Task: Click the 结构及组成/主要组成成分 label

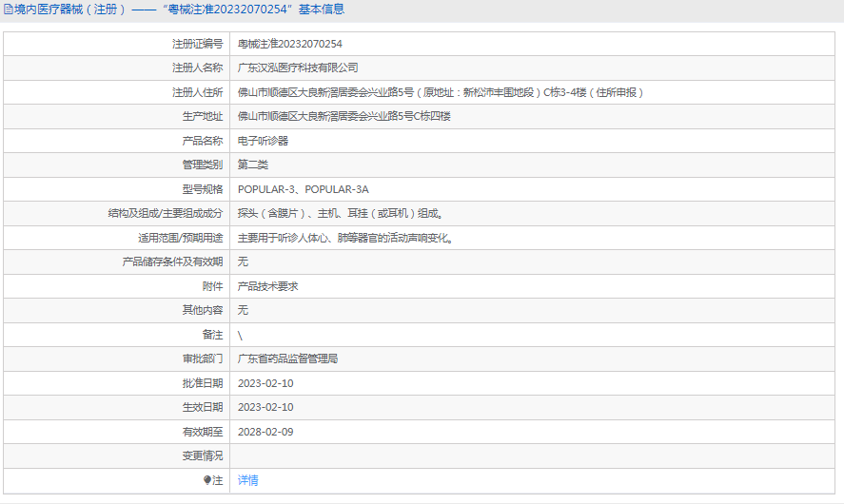Action: click(166, 214)
